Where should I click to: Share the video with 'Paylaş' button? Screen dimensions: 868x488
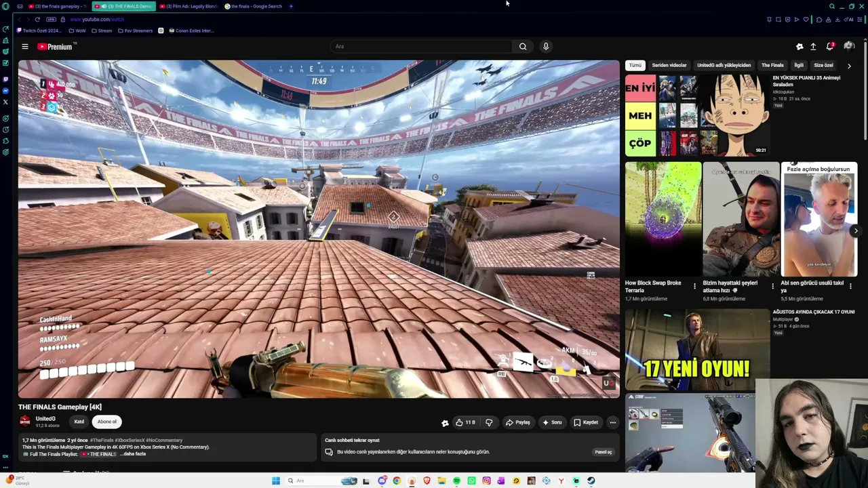518,422
